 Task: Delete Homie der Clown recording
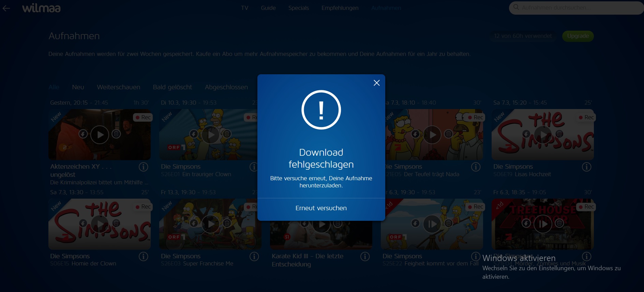pos(116,223)
